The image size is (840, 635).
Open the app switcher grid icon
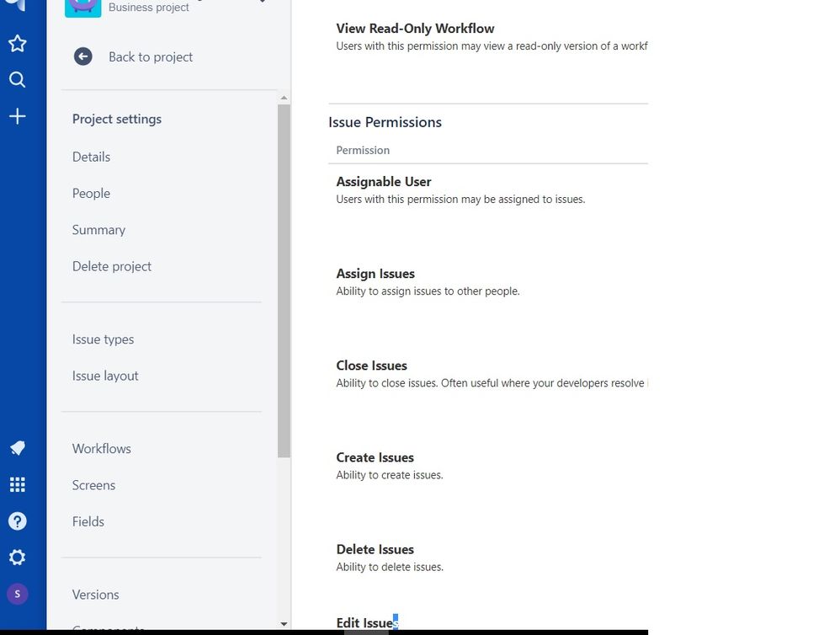coord(17,484)
